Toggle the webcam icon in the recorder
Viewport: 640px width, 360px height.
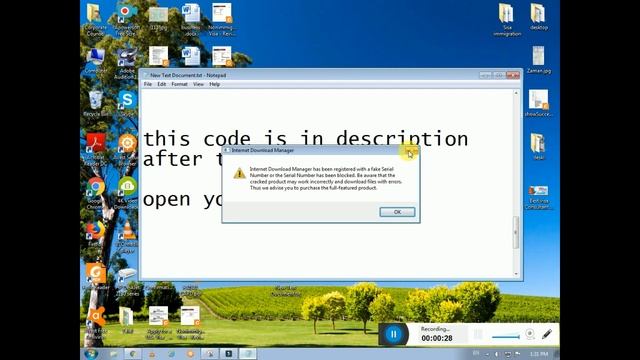coord(530,334)
